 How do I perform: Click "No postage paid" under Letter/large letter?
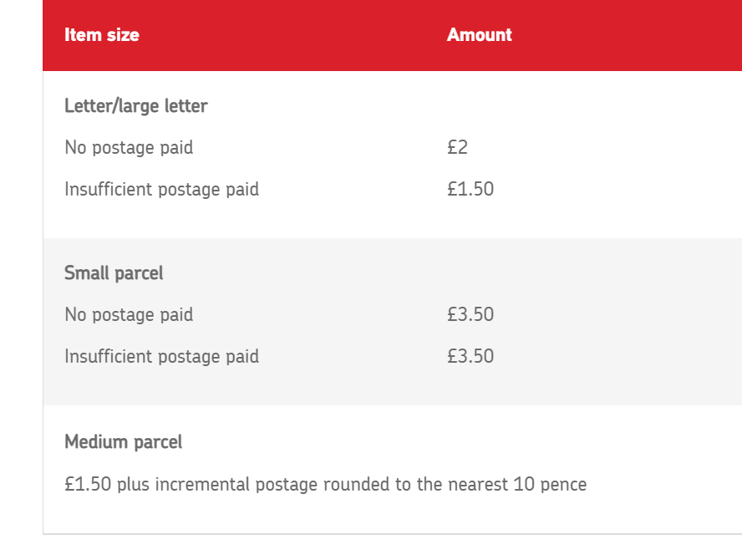click(129, 148)
